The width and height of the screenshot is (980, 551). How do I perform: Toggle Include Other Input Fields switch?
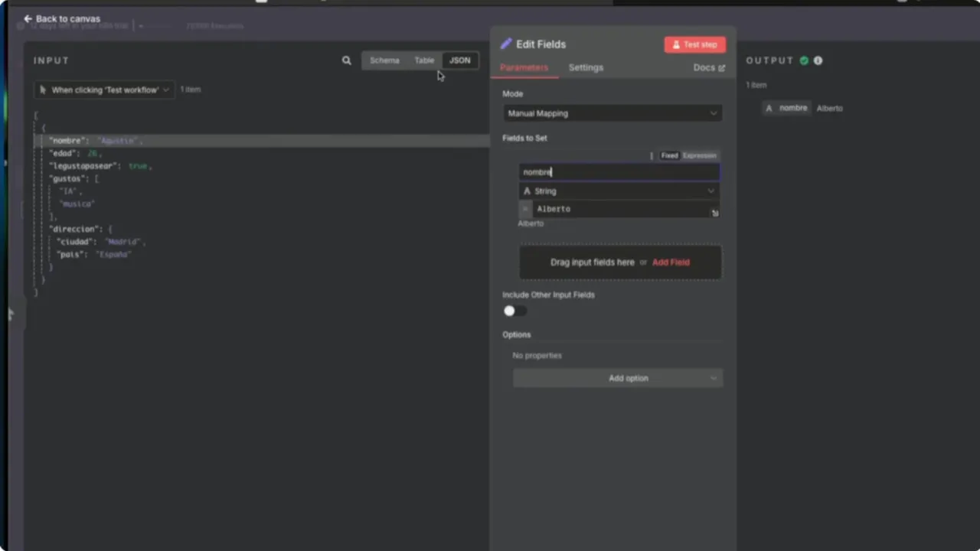click(515, 311)
